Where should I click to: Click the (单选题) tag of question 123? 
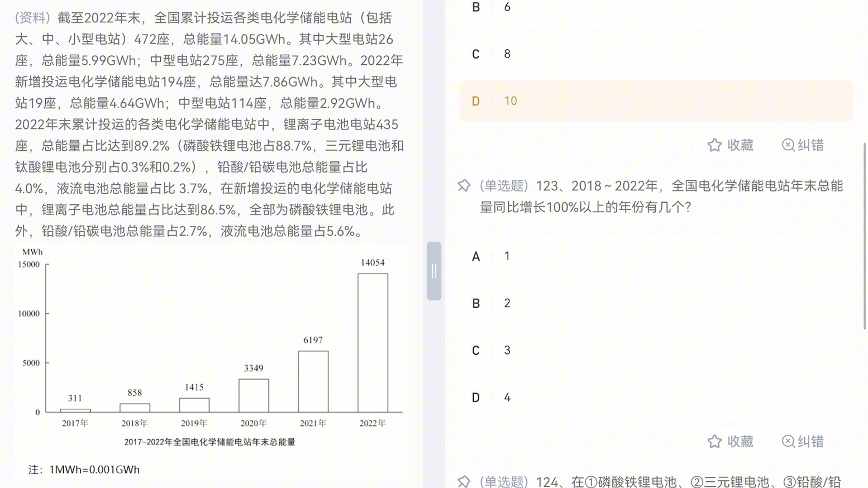tap(504, 186)
